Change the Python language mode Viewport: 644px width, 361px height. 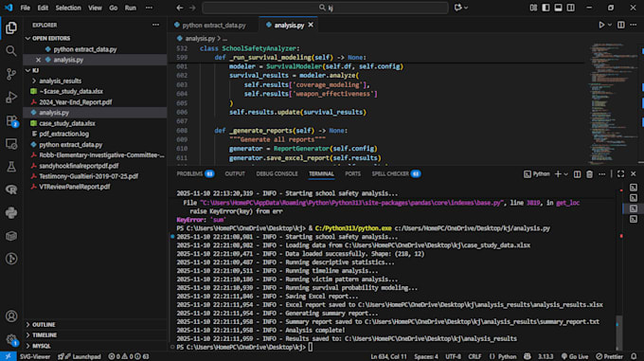pos(503,356)
